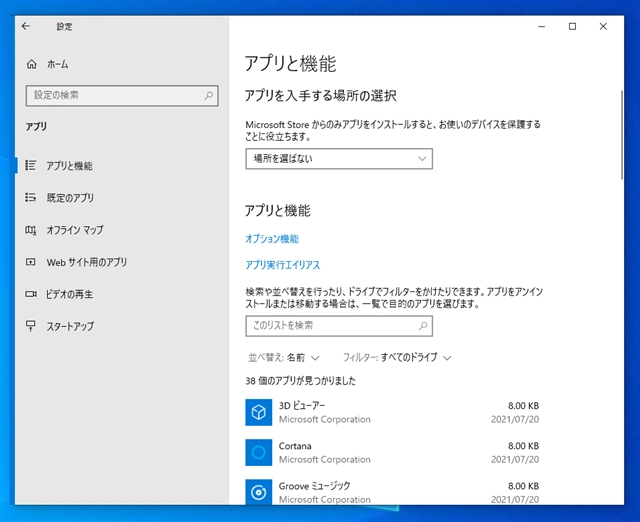Screen dimensions: 640x522
Task: Open the 並べ替え: 名前 sort dropdown
Action: pyautogui.click(x=284, y=358)
